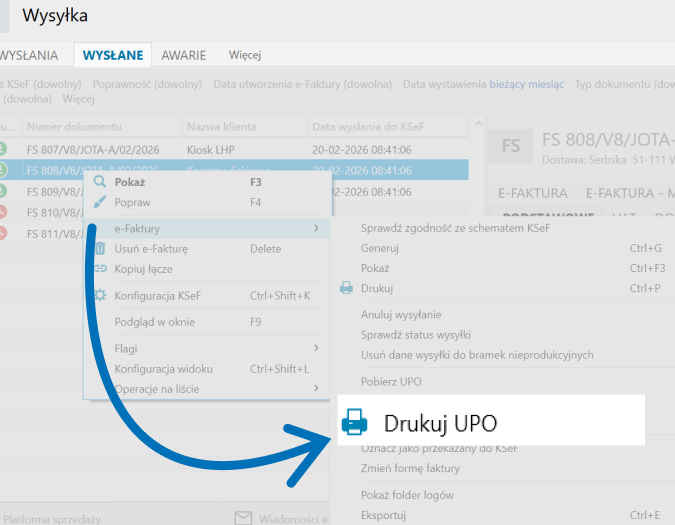Expand the Flagi submenu arrow

[316, 349]
